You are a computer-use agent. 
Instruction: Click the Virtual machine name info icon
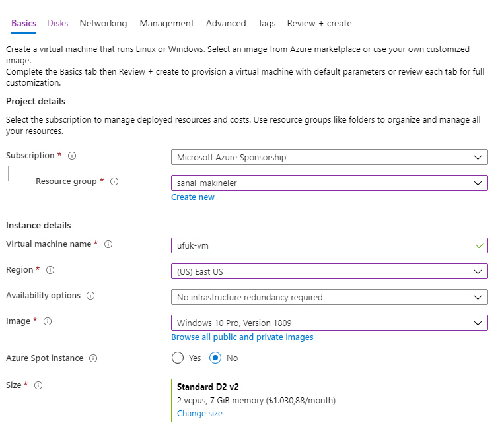pos(108,244)
